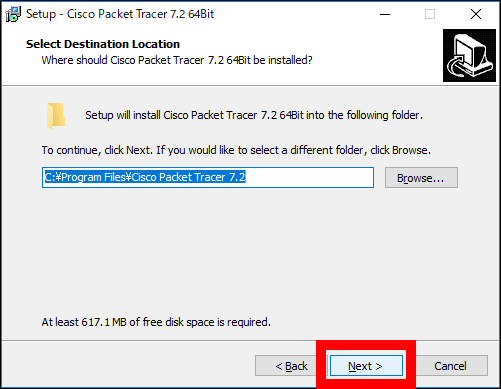
Task: Click blank white space inside the path field
Action: click(x=309, y=177)
